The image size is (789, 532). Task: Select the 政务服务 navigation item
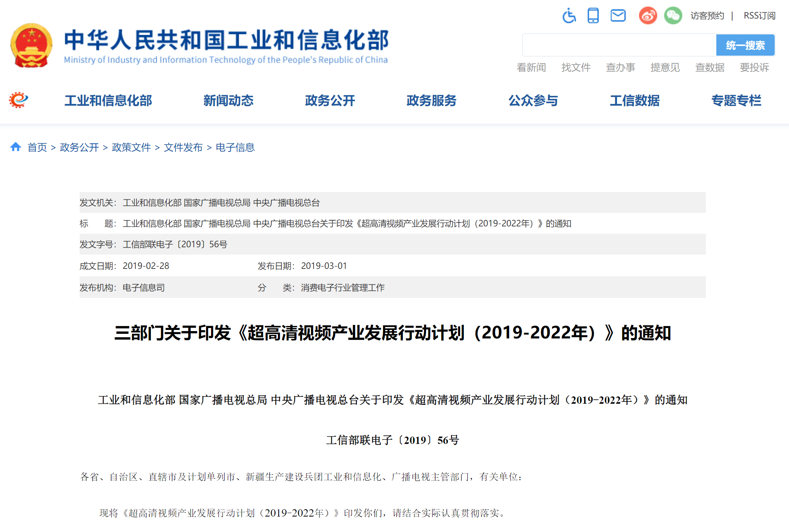431,100
